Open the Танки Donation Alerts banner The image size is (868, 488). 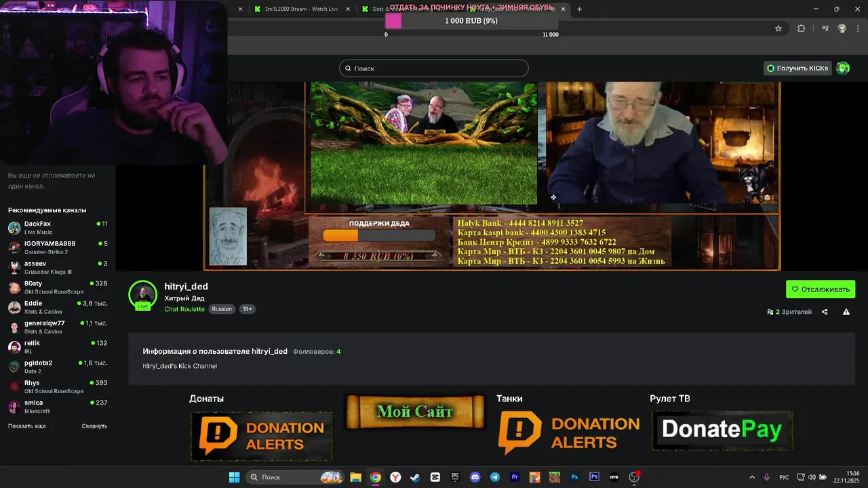[x=569, y=434]
